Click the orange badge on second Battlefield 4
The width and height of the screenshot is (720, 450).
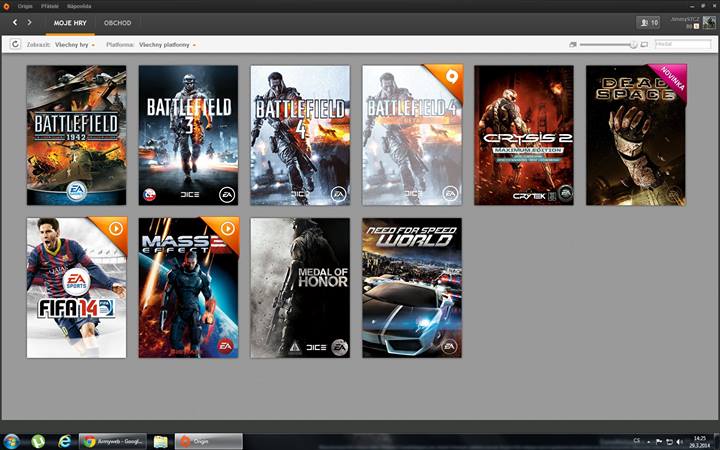point(452,75)
